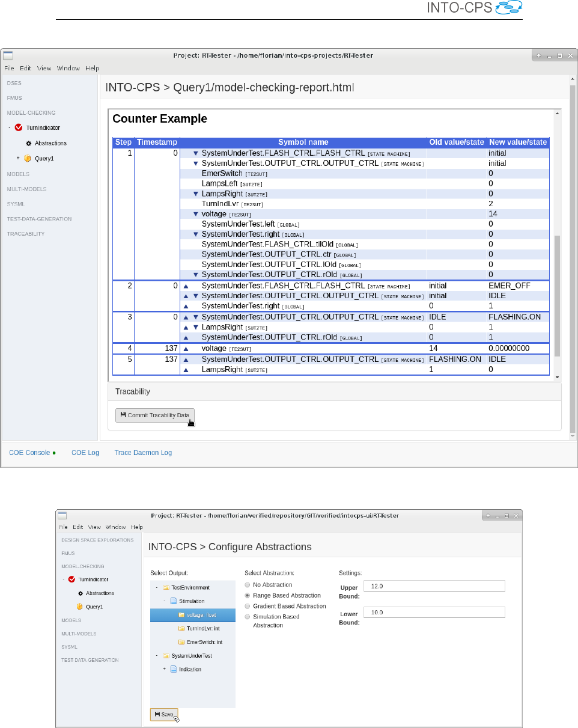Click up-triangle on step 4 voltage row
The height and width of the screenshot is (728, 578).
(186, 349)
